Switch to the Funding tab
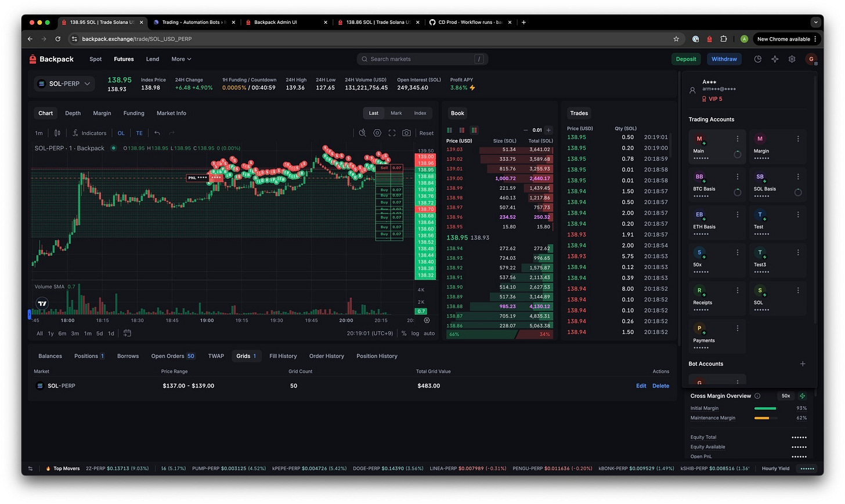Viewport: 845px width, 504px height. pyautogui.click(x=134, y=113)
